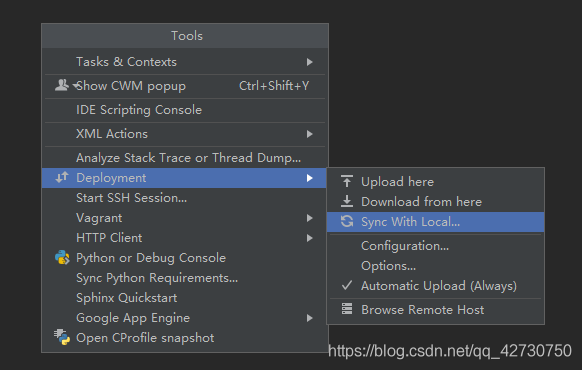
Task: Click the Sync With Local refresh icon
Action: click(347, 222)
